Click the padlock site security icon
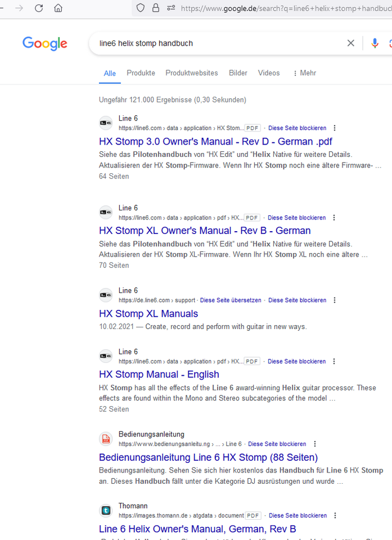Screen dimensions: 392x540 (x=156, y=8)
